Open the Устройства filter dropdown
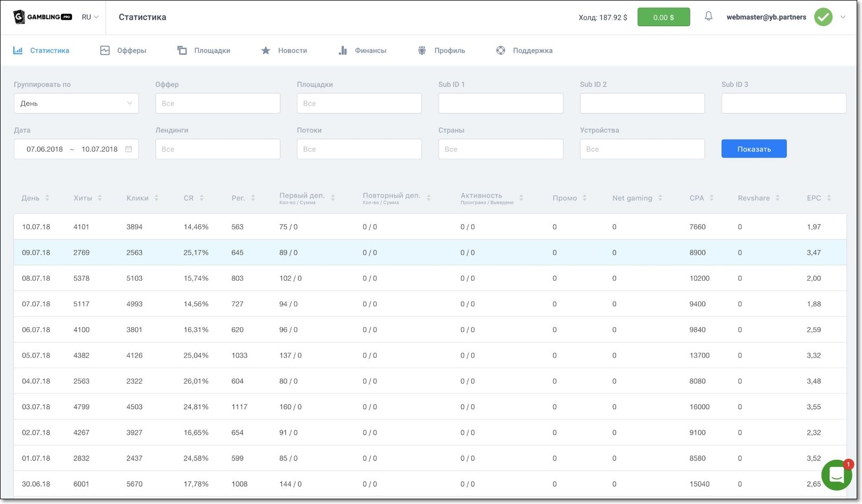 click(642, 149)
